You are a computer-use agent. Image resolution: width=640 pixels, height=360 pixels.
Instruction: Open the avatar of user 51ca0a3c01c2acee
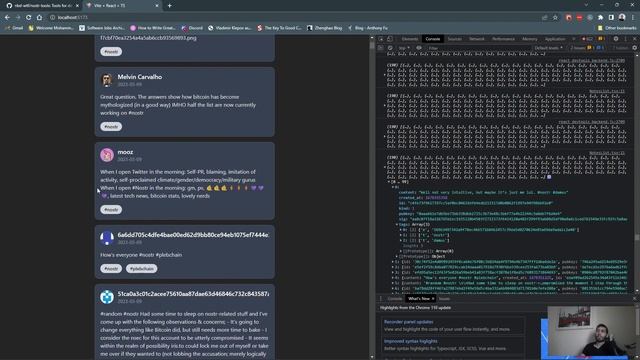107,297
